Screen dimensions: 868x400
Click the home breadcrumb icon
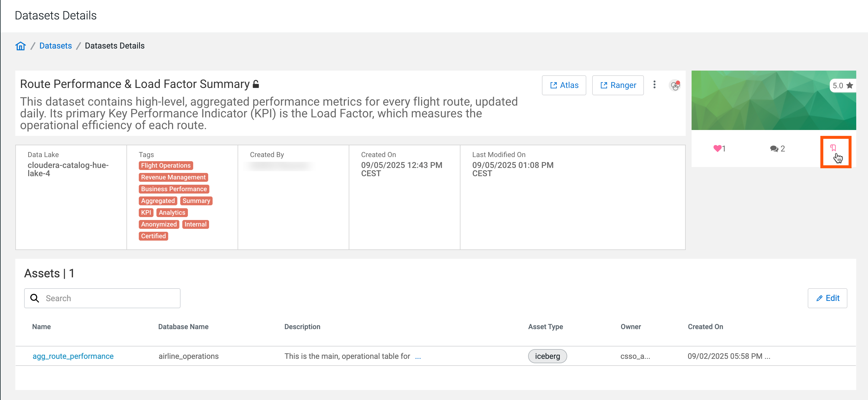(21, 46)
